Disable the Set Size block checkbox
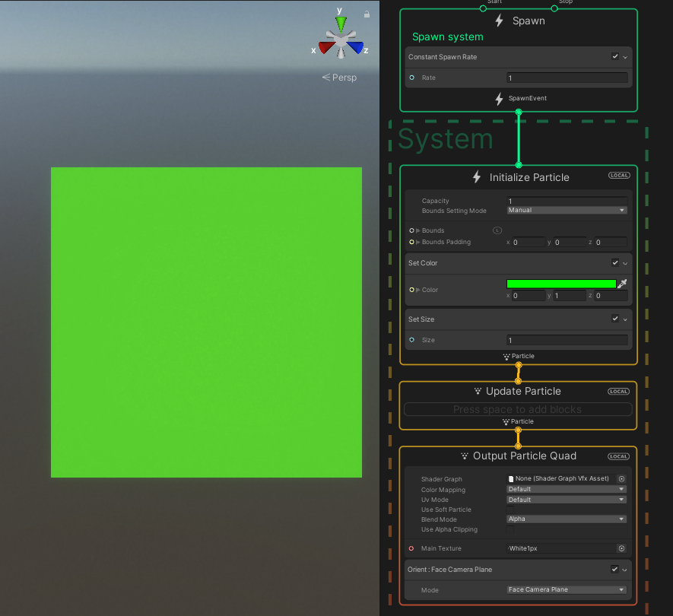This screenshot has width=673, height=616. (x=615, y=319)
